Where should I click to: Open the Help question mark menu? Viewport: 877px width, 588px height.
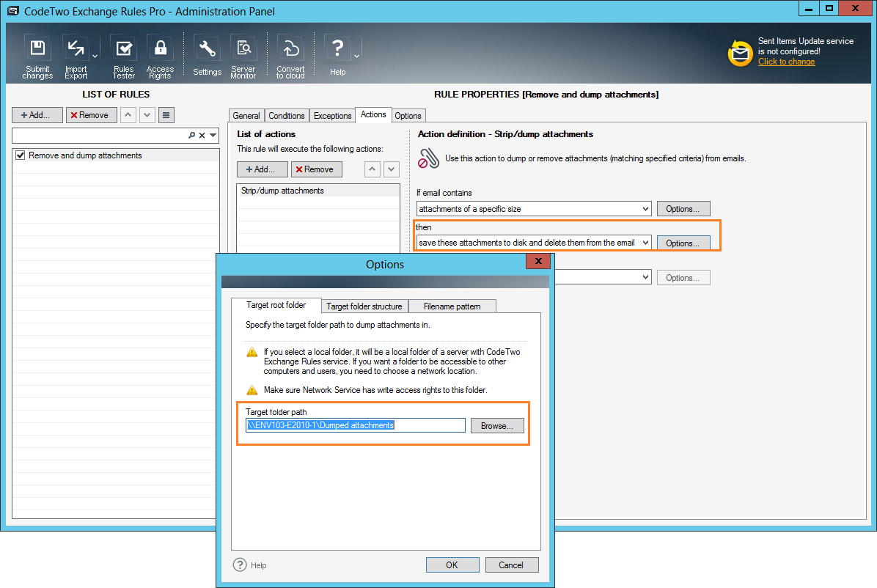click(337, 56)
